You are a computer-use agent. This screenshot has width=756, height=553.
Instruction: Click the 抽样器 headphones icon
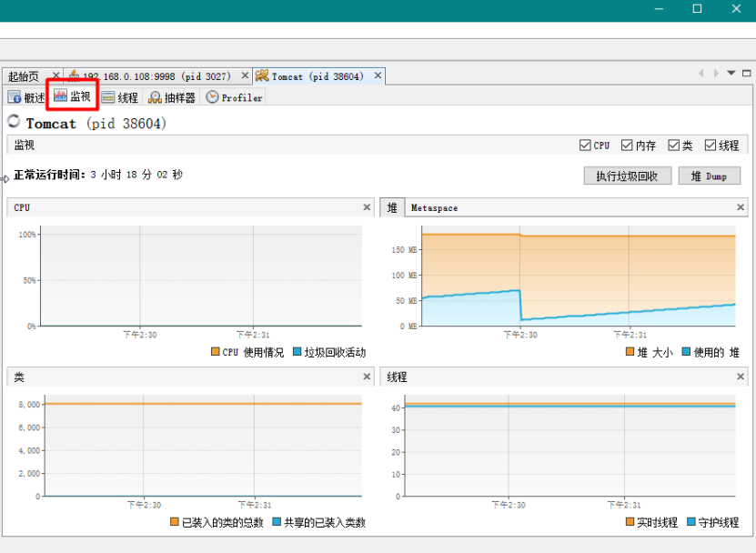tap(155, 97)
